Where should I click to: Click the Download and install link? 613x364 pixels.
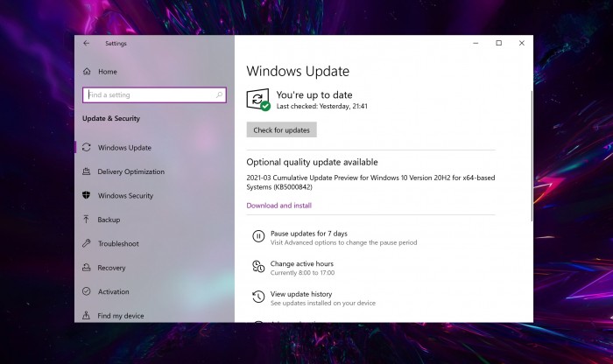pyautogui.click(x=278, y=206)
